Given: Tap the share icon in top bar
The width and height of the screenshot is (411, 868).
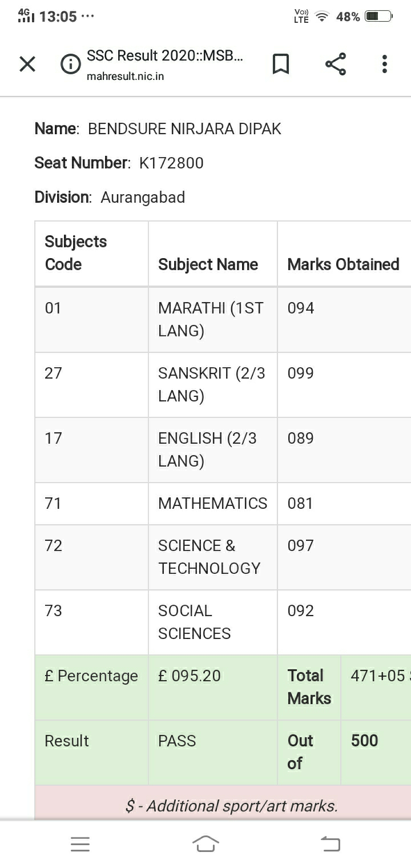Looking at the screenshot, I should tap(336, 64).
